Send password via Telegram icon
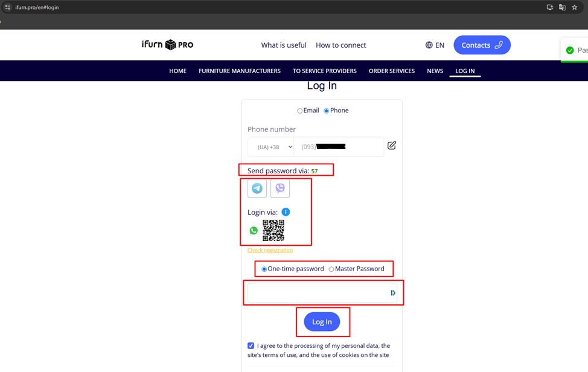This screenshot has width=588, height=372. pos(257,188)
